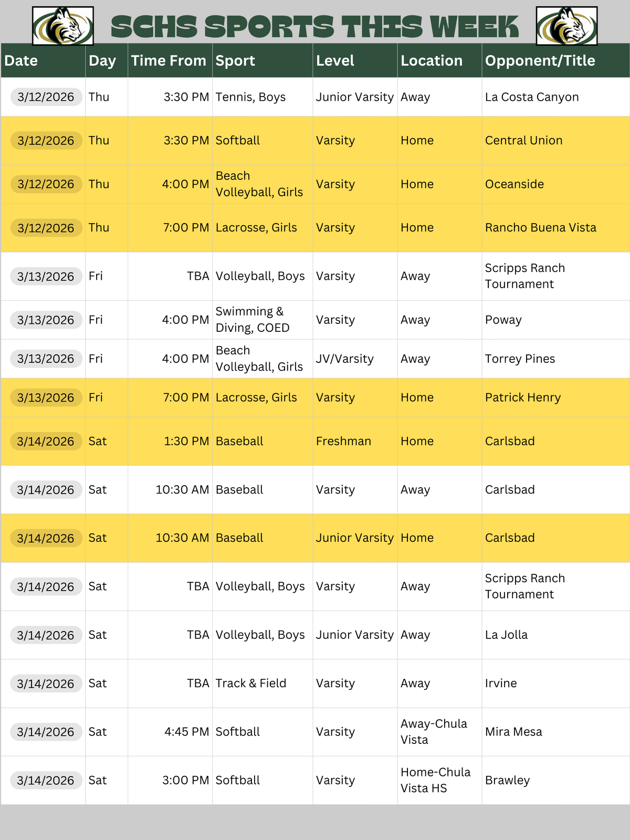630x840 pixels.
Task: Select the Date column header
Action: tap(21, 61)
